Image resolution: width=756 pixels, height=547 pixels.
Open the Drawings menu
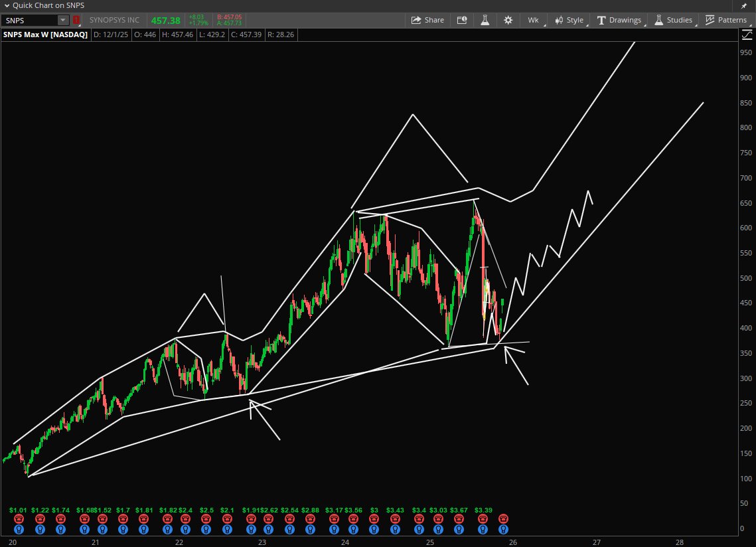coord(619,21)
